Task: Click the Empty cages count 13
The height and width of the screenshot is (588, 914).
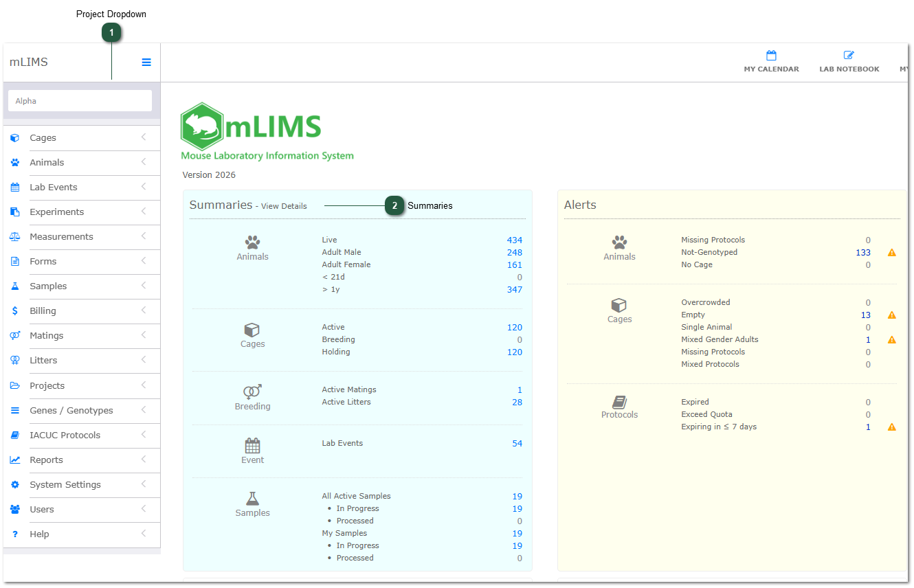Action: point(866,315)
